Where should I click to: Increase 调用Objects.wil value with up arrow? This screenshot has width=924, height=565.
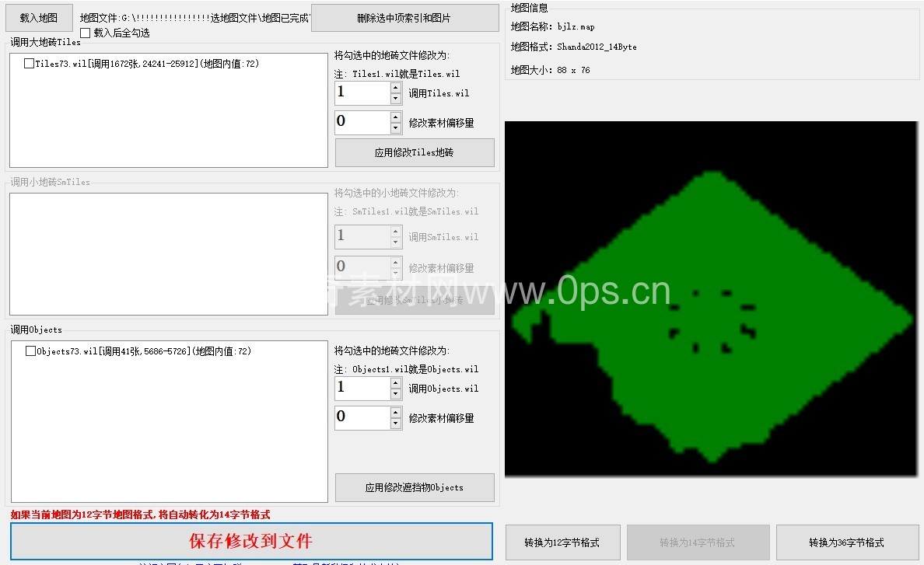[x=396, y=383]
